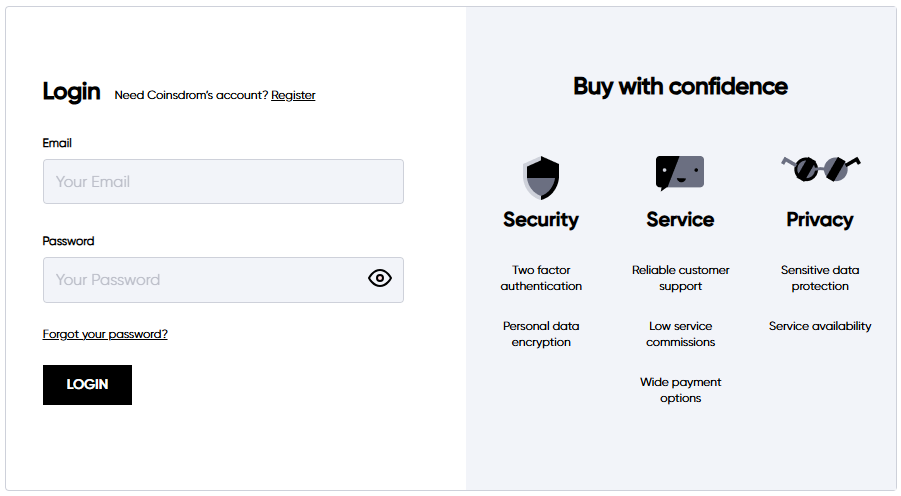The height and width of the screenshot is (496, 901).
Task: Click Reliable customer support text
Action: pos(680,278)
